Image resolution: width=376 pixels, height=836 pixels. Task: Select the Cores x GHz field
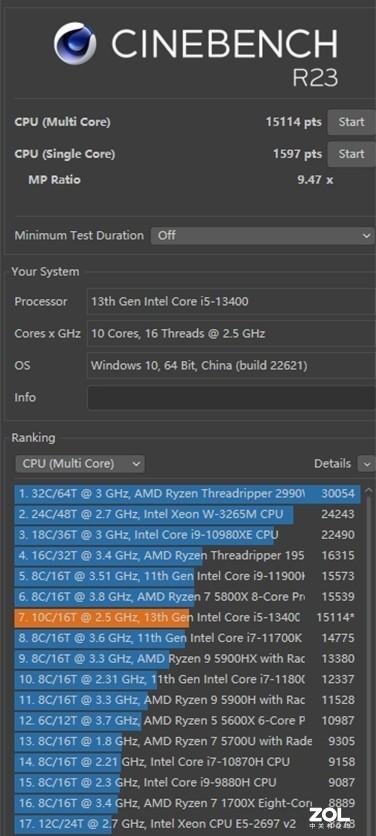(231, 334)
